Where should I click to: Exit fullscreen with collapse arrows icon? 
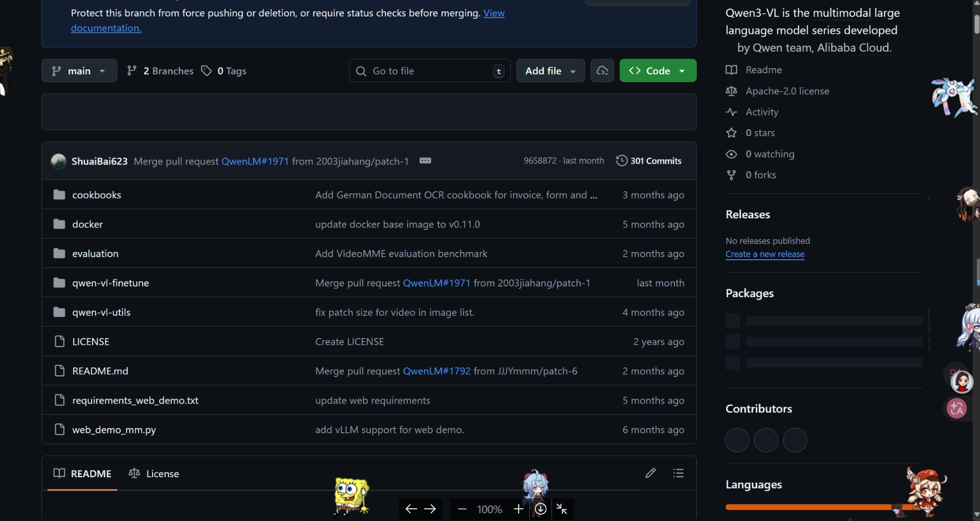562,509
